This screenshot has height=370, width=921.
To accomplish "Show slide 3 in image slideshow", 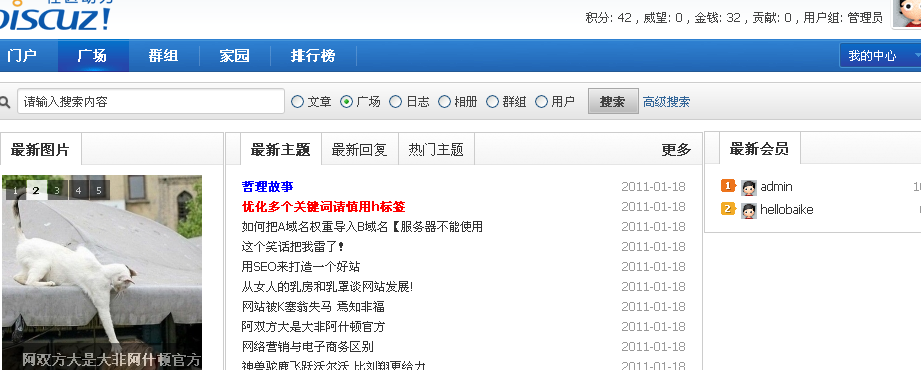I will point(57,190).
